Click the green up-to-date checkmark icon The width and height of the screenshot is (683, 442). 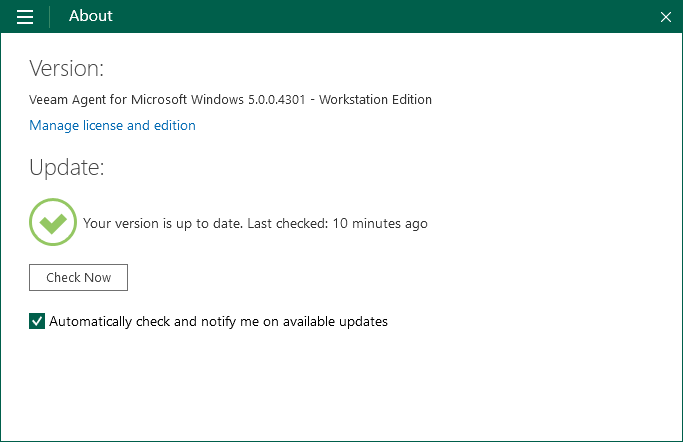tap(53, 222)
